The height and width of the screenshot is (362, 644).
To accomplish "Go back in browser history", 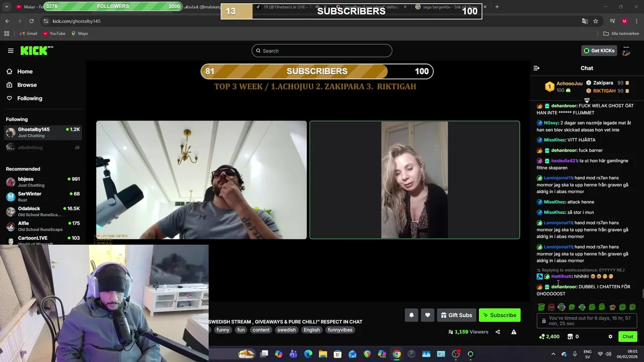I will pos(7,21).
